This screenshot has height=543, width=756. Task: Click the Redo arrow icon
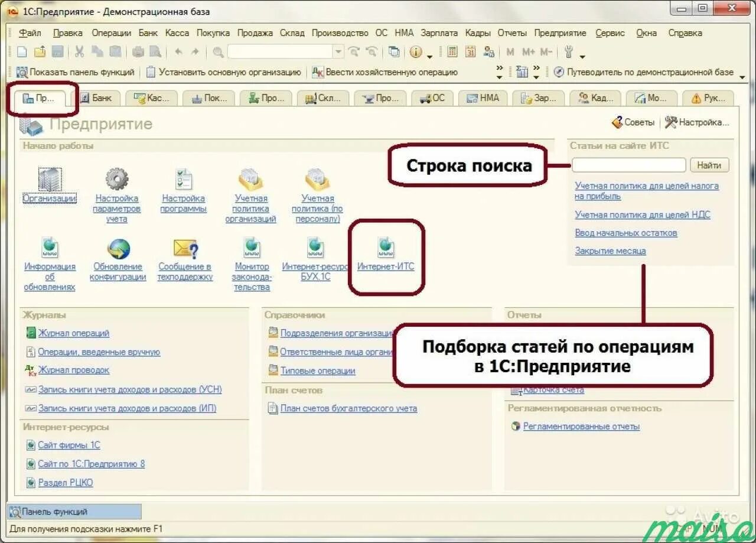pos(195,52)
